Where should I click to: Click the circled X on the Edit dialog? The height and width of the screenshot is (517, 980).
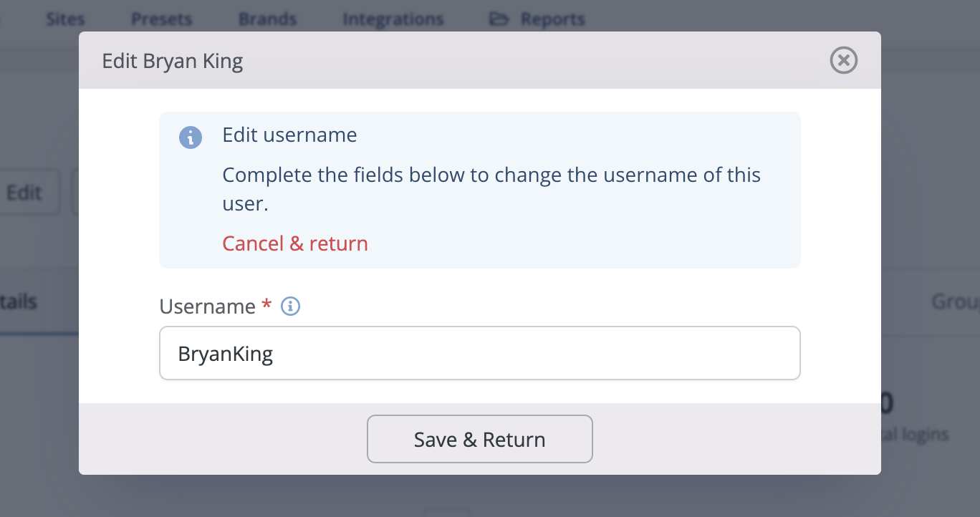point(843,60)
